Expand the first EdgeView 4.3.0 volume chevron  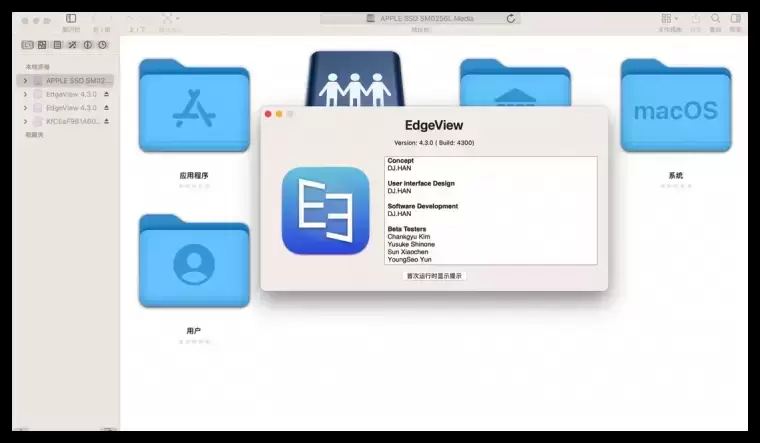25,94
